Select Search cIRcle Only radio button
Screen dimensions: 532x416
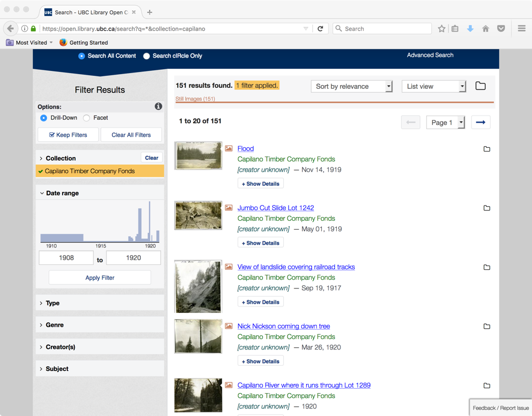146,56
